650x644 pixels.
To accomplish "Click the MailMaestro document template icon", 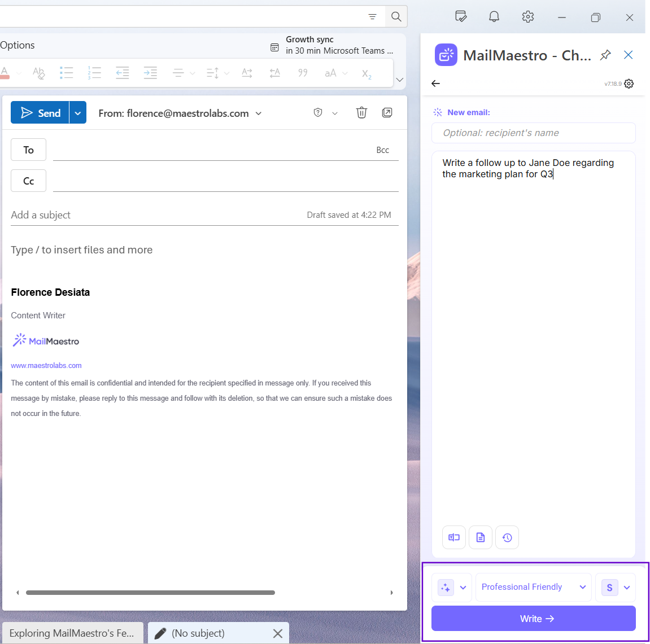I will 481,537.
